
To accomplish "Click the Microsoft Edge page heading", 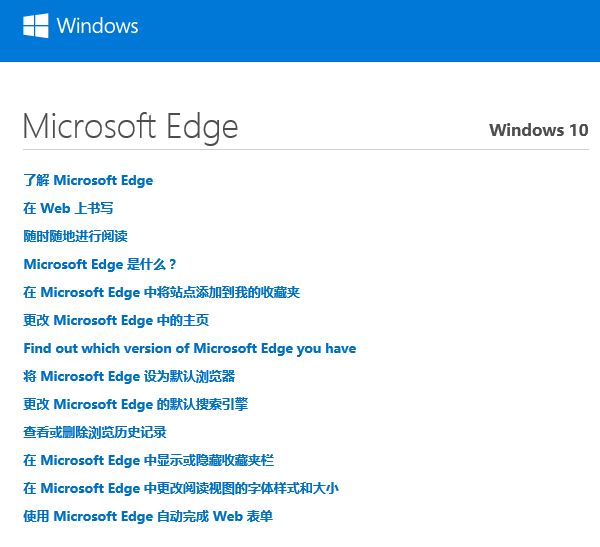I will pos(130,127).
